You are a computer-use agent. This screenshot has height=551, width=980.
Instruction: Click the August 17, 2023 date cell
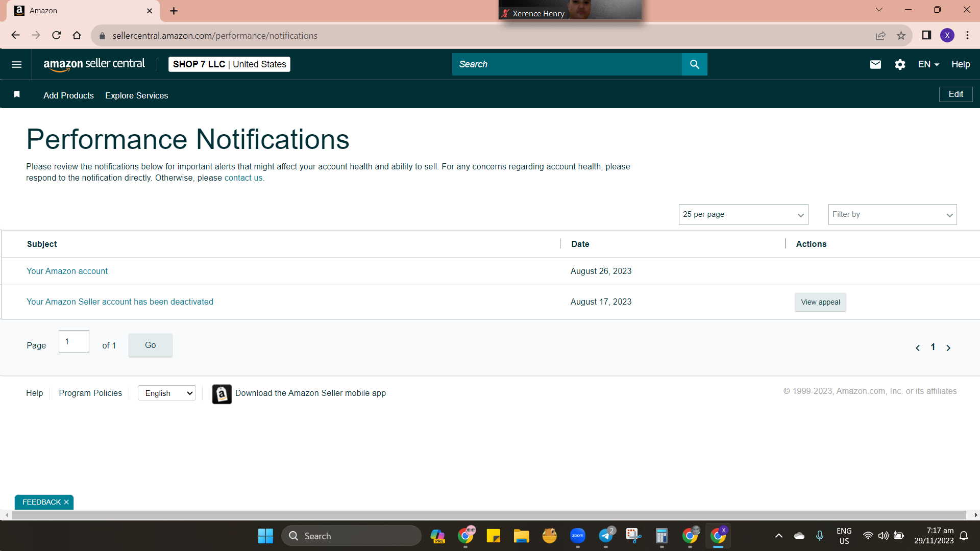point(601,302)
